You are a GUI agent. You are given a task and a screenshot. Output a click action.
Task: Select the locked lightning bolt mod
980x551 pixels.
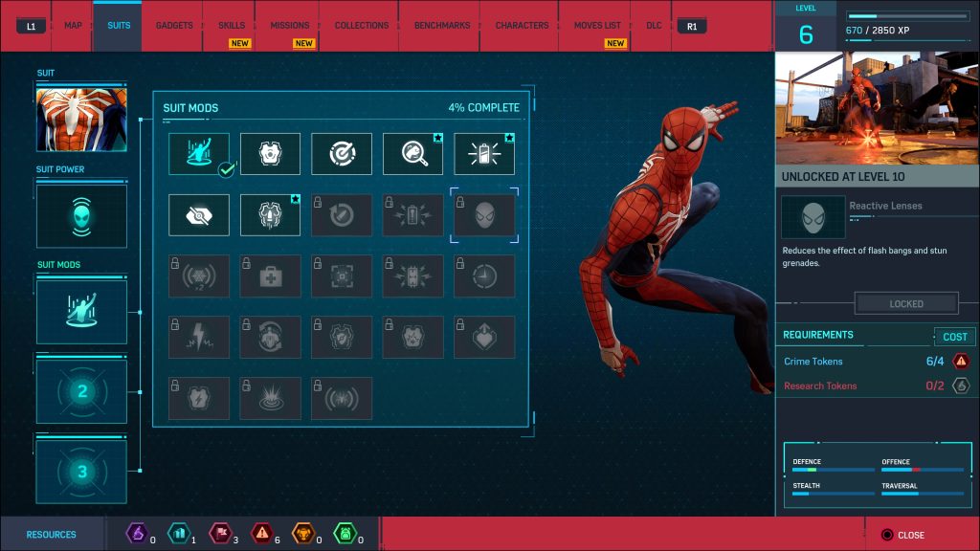[198, 337]
